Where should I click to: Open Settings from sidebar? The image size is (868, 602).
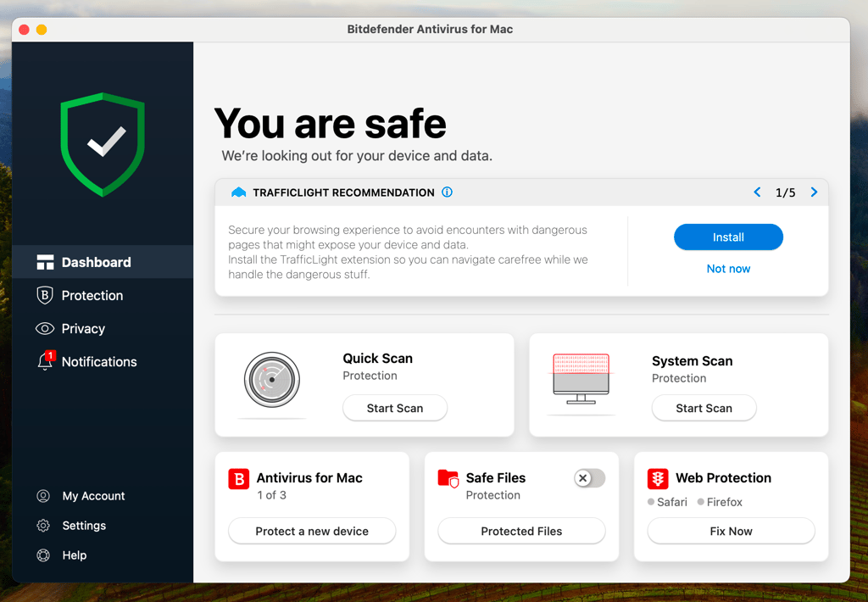71,526
